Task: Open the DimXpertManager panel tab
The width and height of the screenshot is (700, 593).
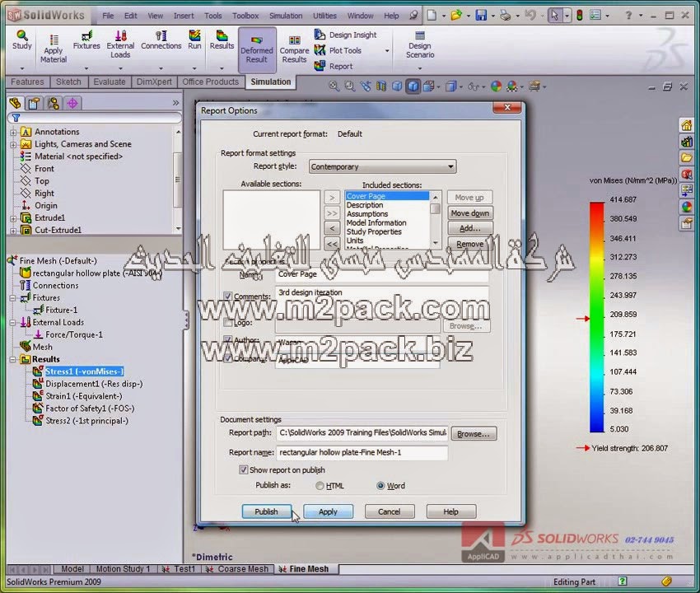Action: click(72, 103)
